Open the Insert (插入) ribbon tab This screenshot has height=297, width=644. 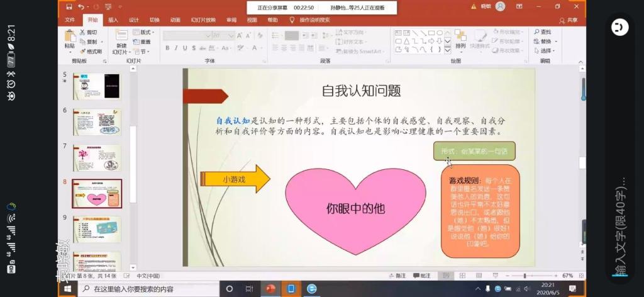(x=113, y=20)
